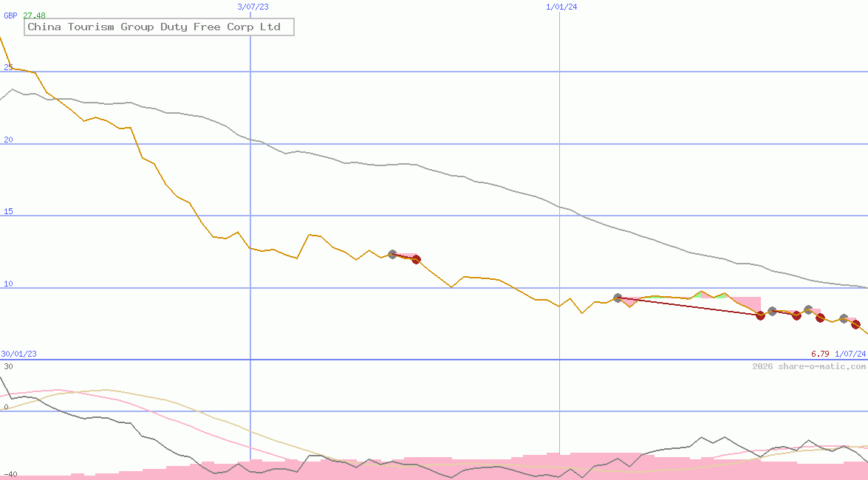Image resolution: width=868 pixels, height=480 pixels.
Task: Click the 3/07/23 date label at top
Action: [253, 7]
